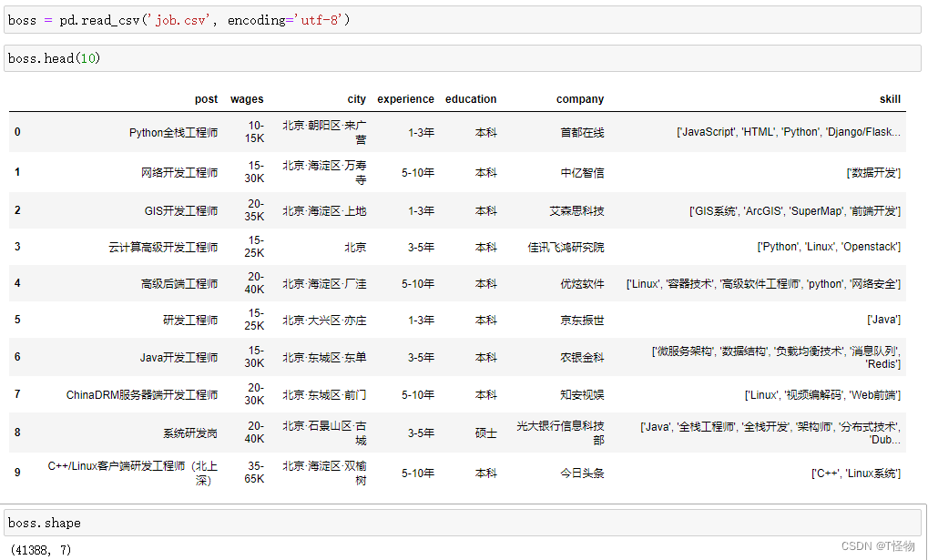This screenshot has width=928, height=560.
Task: Click the company cell '光大银行信息科技部'
Action: click(x=560, y=433)
